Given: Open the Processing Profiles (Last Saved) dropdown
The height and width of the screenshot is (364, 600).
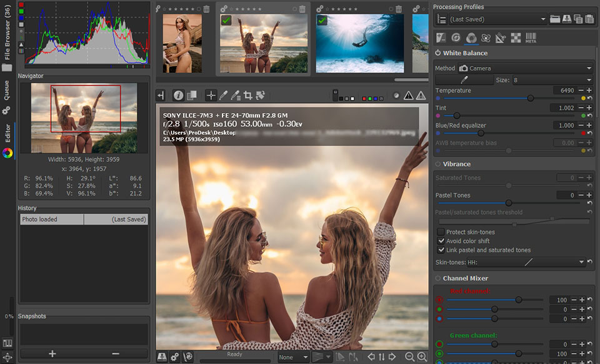Looking at the screenshot, I should [x=497, y=19].
